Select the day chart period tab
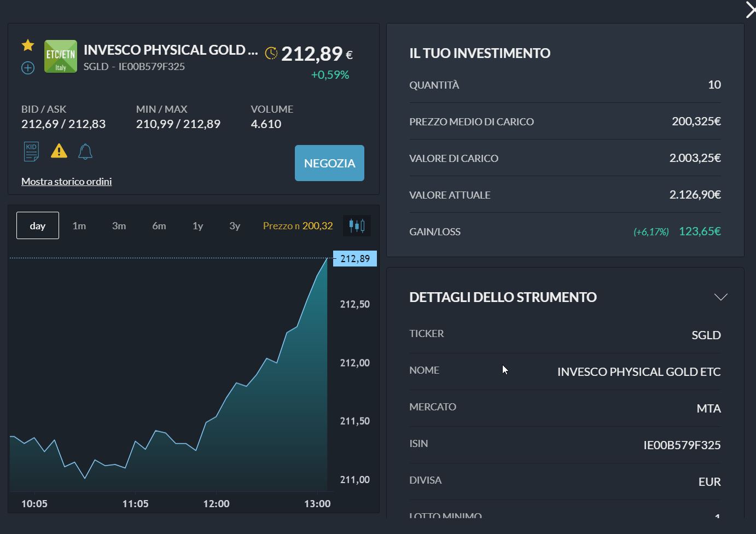Screen dimensions: 756x534 (x=38, y=225)
